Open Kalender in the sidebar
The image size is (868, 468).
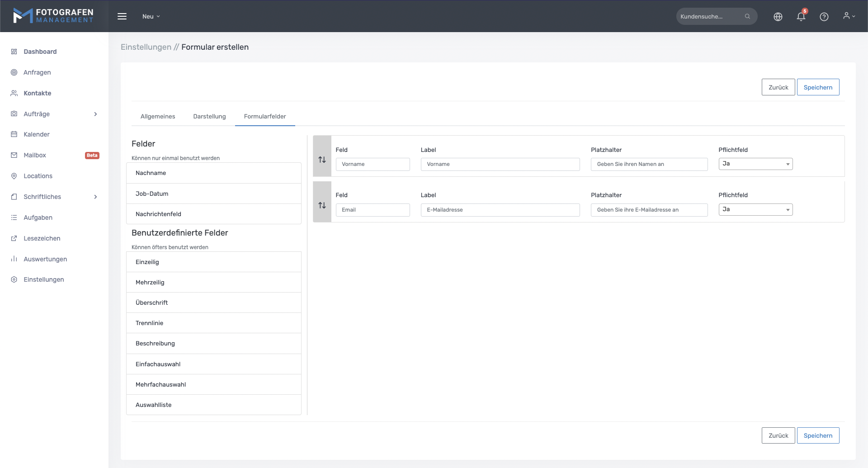[x=37, y=134]
